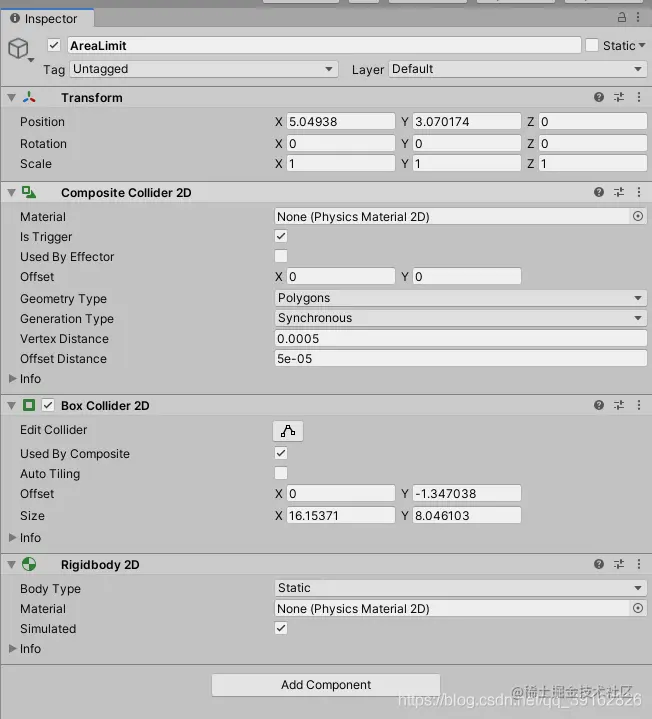Click the Box Collider 2D green icon
The width and height of the screenshot is (652, 719).
tap(29, 405)
